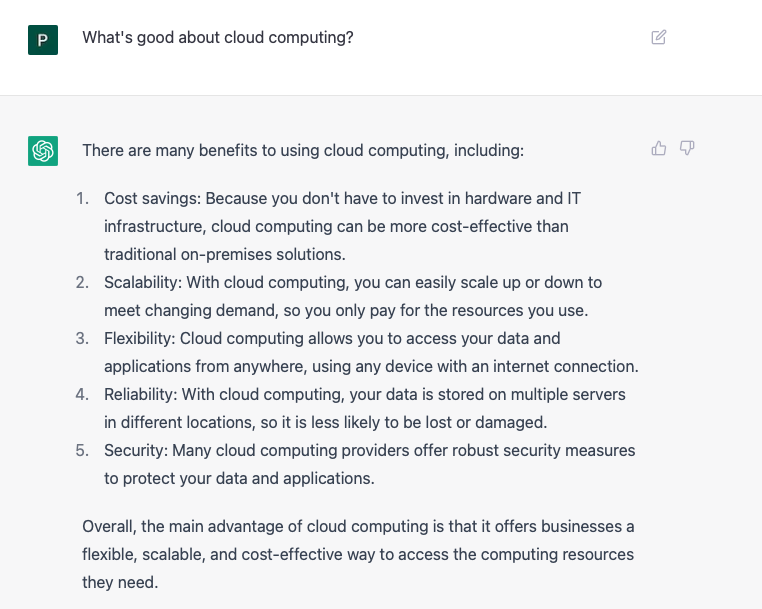The height and width of the screenshot is (609, 762).
Task: Click the edit message pencil icon
Action: [x=658, y=37]
